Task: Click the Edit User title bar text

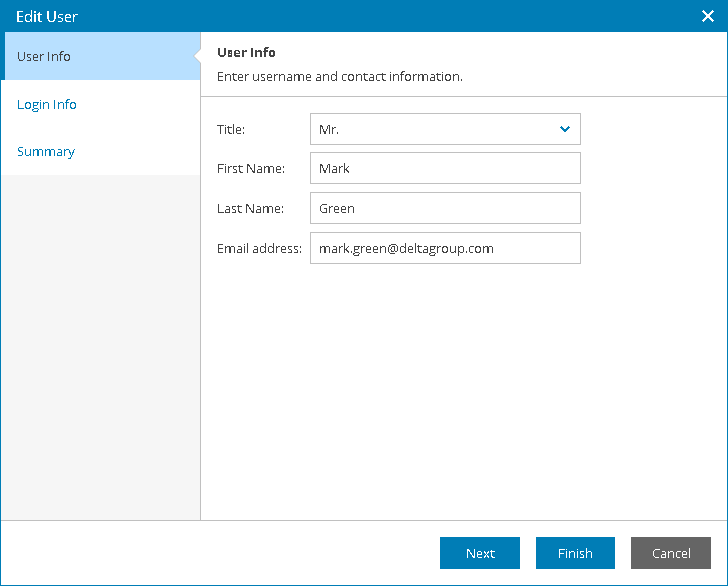Action: tap(47, 16)
